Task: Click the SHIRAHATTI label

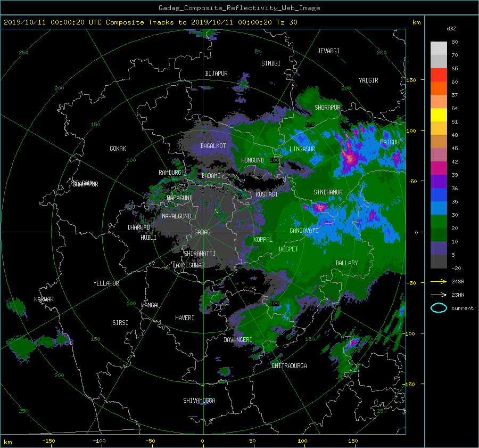Action: click(200, 254)
